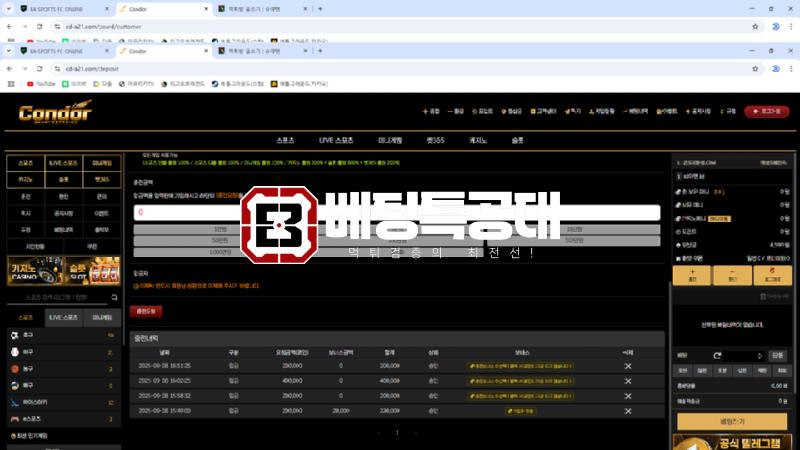Viewport: 800px width, 450px height.
Task: Select 스포츠 in the main navigation bar
Action: click(285, 140)
